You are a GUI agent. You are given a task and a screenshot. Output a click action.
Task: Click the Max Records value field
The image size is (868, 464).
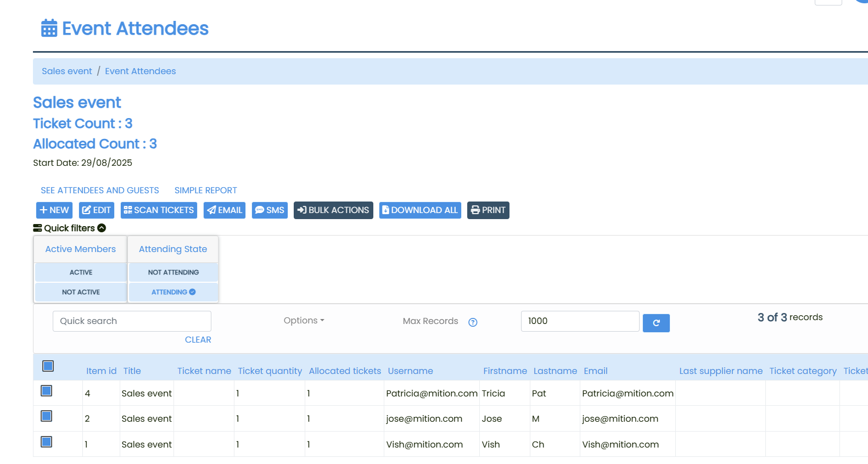coord(580,321)
